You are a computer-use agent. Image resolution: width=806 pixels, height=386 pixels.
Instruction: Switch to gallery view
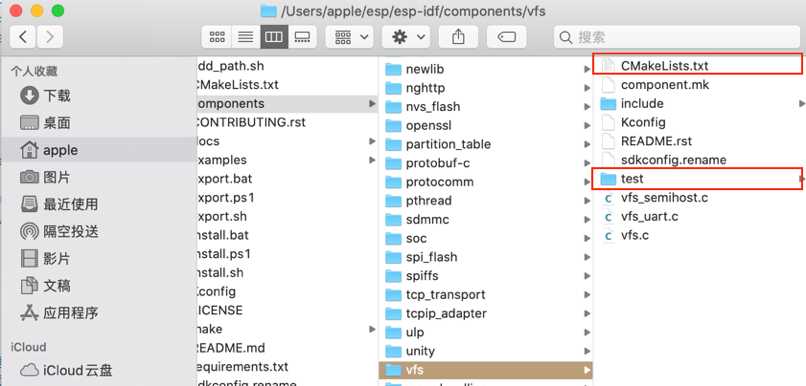click(x=302, y=37)
